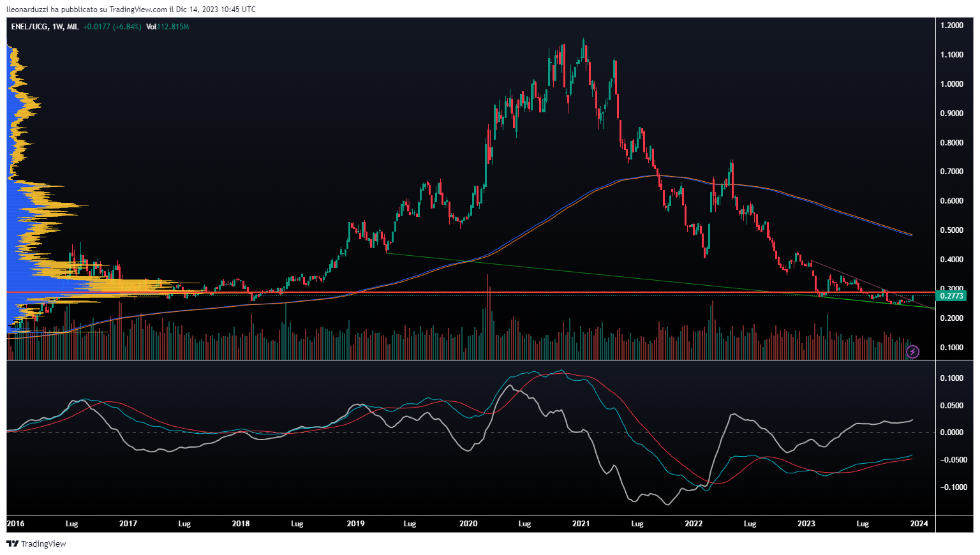Click the 1.0000 price scale label
Image resolution: width=980 pixels, height=555 pixels.
[952, 84]
